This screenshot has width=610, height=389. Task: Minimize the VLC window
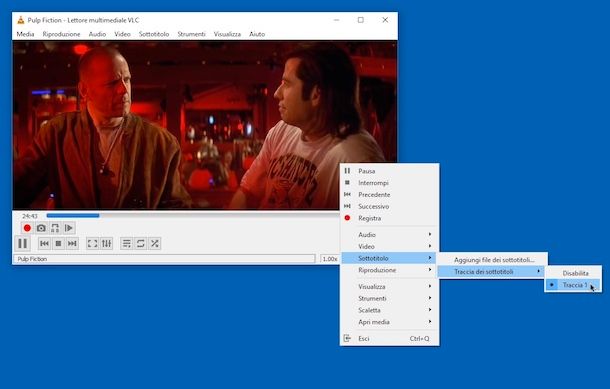(337, 20)
